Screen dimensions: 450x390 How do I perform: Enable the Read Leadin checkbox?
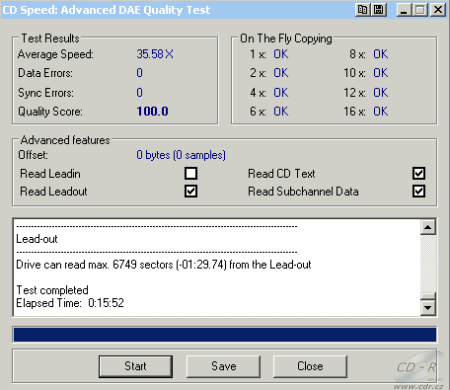191,173
